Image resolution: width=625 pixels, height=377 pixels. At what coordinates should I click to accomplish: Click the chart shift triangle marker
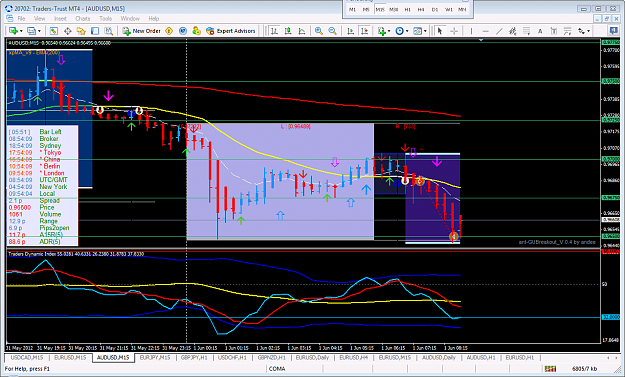(481, 40)
